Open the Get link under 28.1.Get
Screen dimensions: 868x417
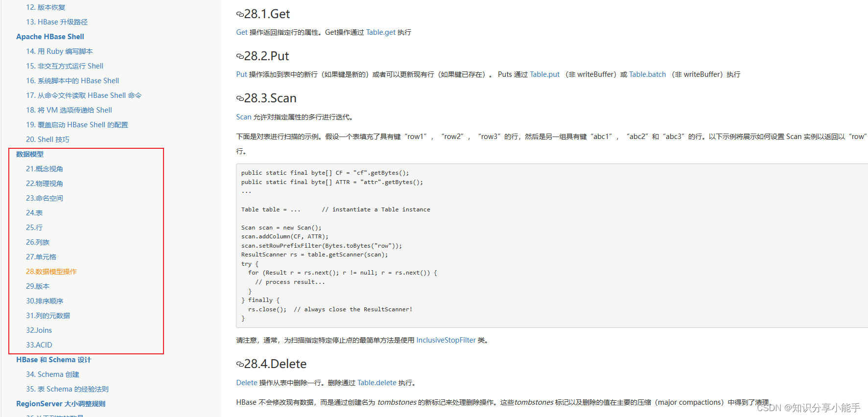tap(242, 32)
